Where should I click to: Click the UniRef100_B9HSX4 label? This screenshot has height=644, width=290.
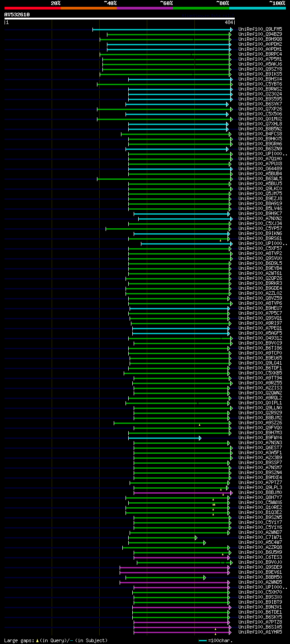(x=260, y=79)
